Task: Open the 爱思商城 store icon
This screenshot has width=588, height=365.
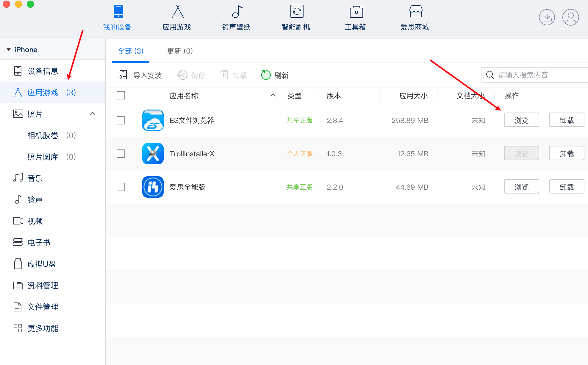Action: click(416, 11)
